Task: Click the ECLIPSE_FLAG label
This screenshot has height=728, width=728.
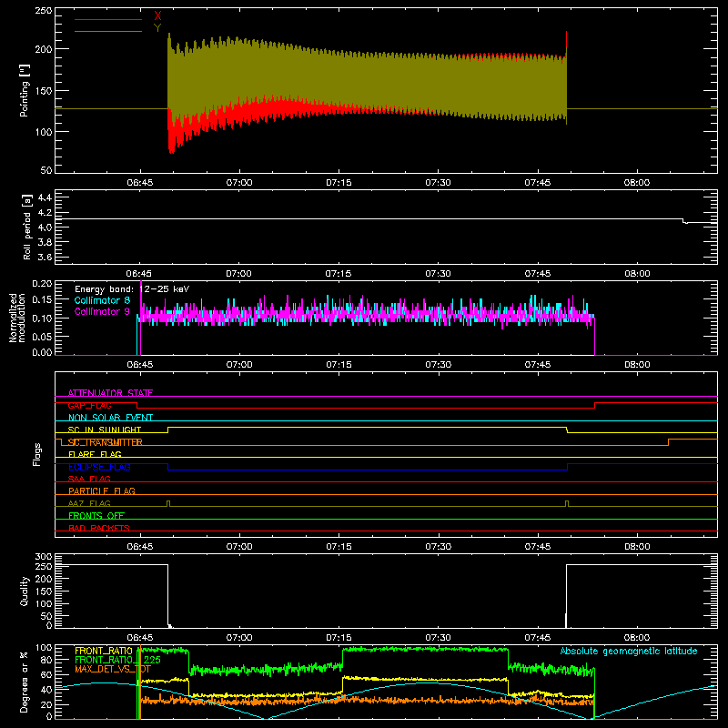Action: [99, 467]
